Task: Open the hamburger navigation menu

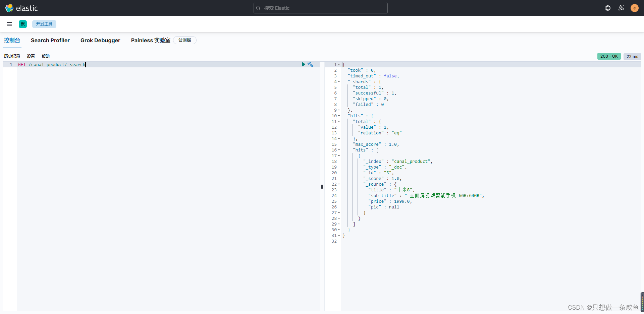Action: (9, 24)
